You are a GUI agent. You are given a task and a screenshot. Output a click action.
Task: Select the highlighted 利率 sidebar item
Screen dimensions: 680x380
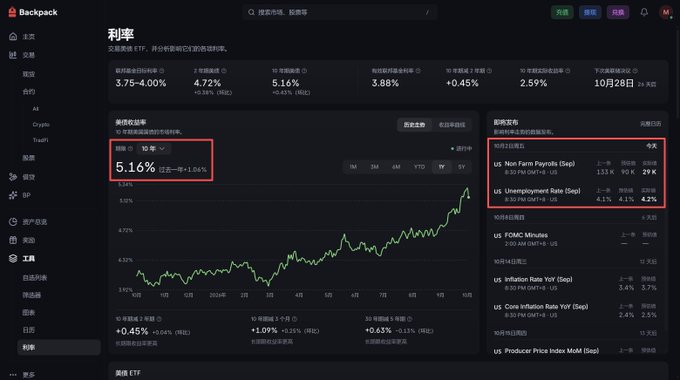[x=59, y=347]
